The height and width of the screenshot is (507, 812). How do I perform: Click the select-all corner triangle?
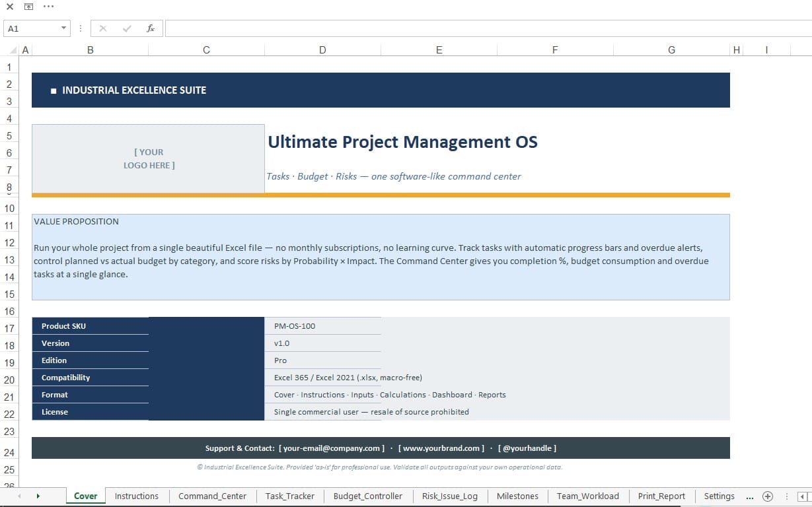tap(15, 50)
